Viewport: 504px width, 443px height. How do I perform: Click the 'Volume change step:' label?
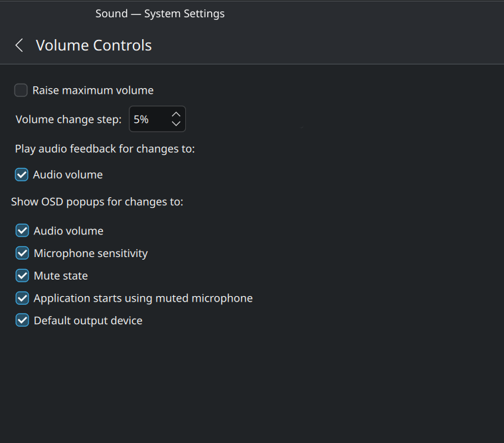tap(68, 120)
